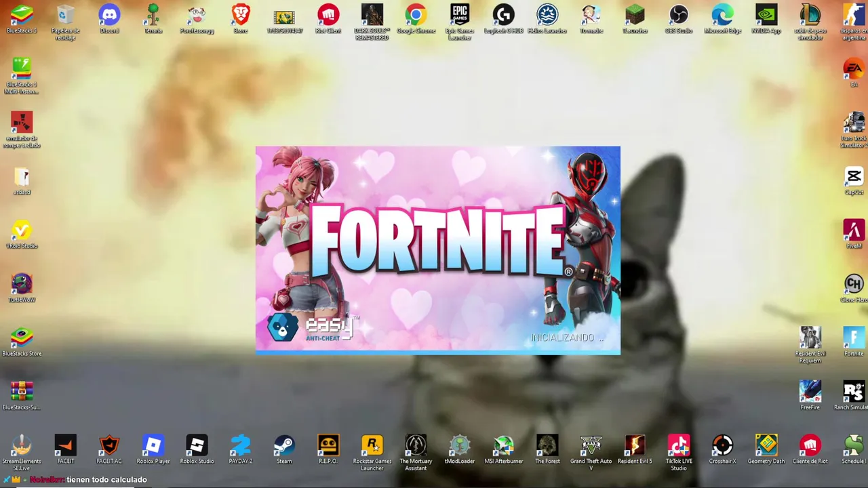Launch Crosshair X from desktop
Image resolution: width=868 pixels, height=488 pixels.
722,449
